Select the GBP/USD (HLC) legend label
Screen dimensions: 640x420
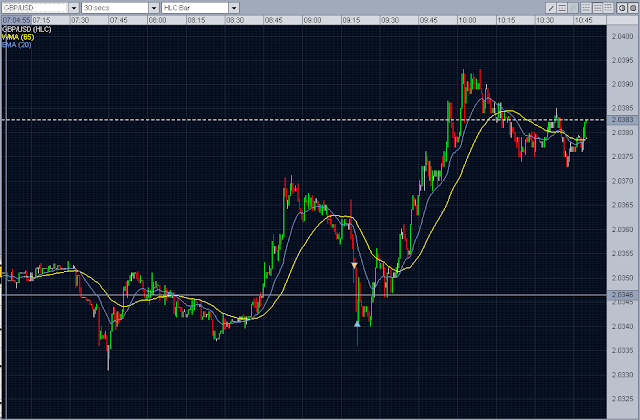pyautogui.click(x=27, y=29)
